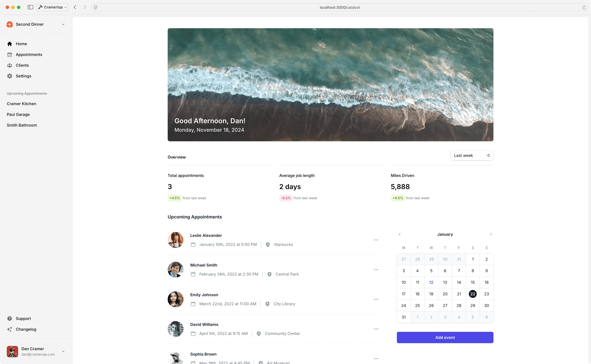591x364 pixels.
Task: Click the localhost address bar field
Action: [x=340, y=8]
